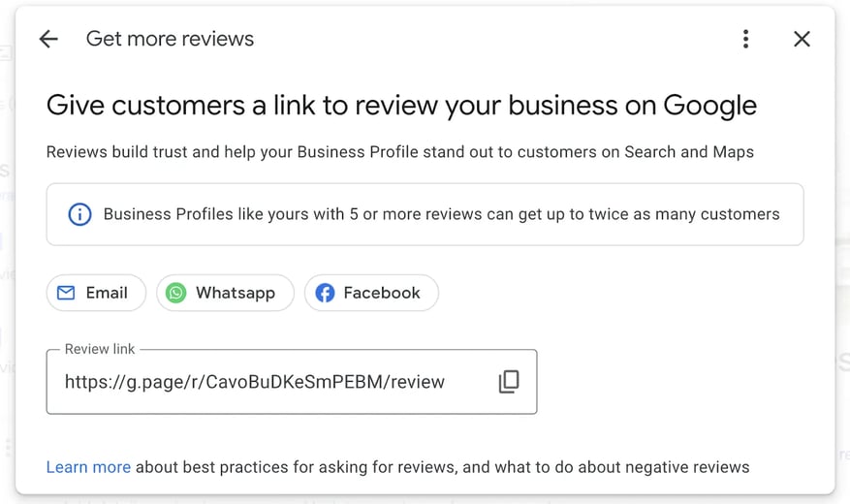850x504 pixels.
Task: Close the Get more reviews dialog
Action: pyautogui.click(x=802, y=39)
